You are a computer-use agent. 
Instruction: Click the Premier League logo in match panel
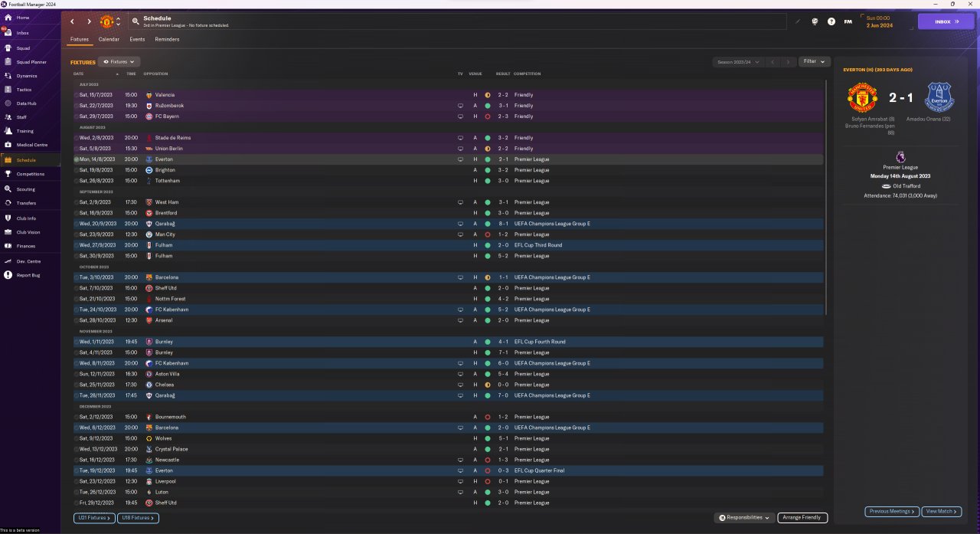click(x=899, y=156)
